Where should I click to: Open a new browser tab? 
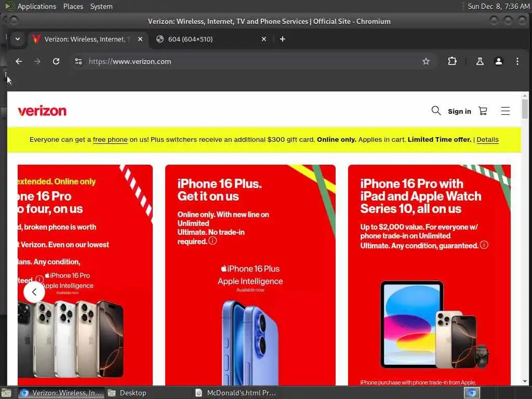coord(282,39)
